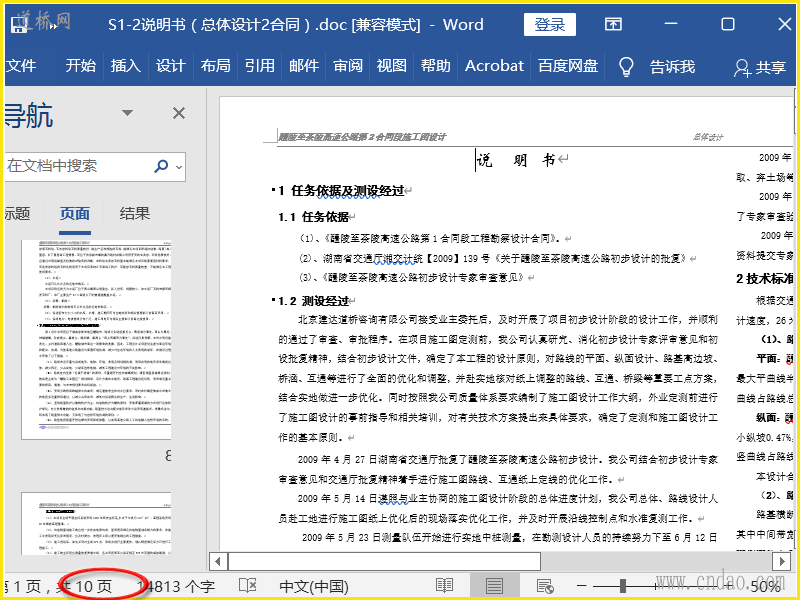Click the 共享 share button
This screenshot has height=600, width=800.
(760, 67)
